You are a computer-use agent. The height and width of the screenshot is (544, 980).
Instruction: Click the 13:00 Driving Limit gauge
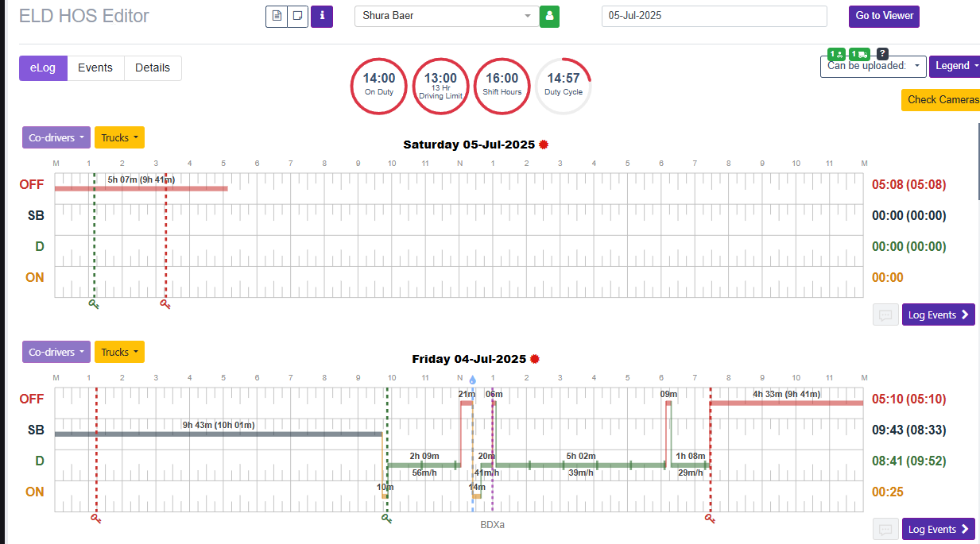tap(440, 86)
